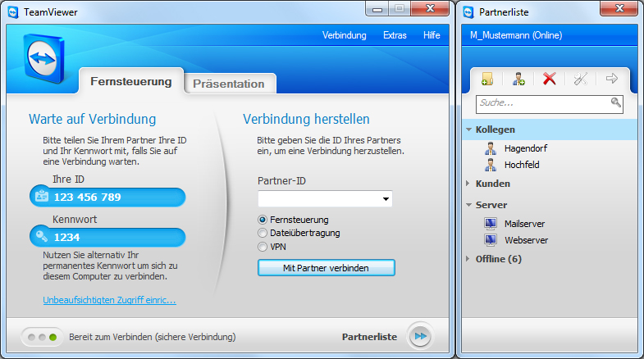This screenshot has width=644, height=359.
Task: Select the Hochfeld contact name
Action: point(522,165)
